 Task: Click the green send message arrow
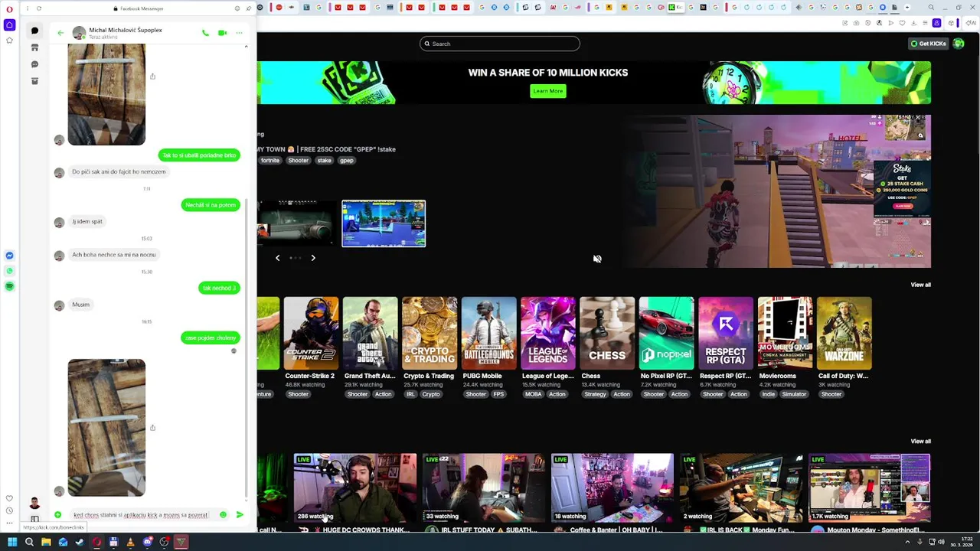[240, 515]
